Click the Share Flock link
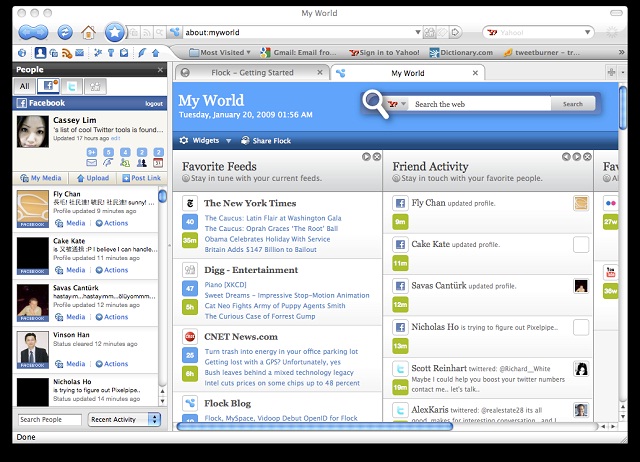Image resolution: width=640 pixels, height=462 pixels. (x=266, y=140)
